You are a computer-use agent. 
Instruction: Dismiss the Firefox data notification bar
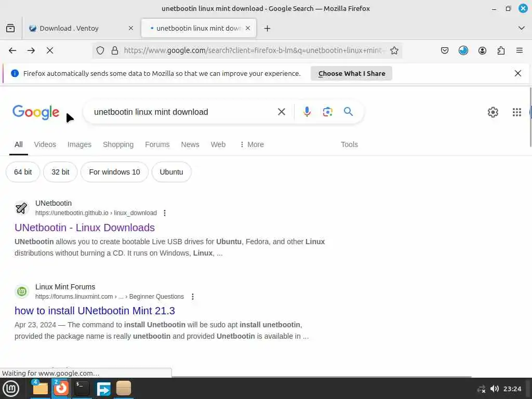[518, 73]
